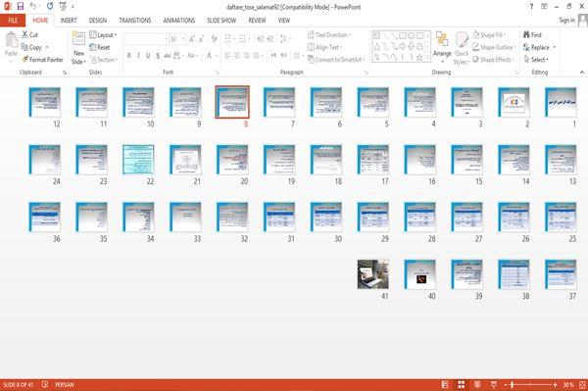Click the Undo arrow icon
This screenshot has height=391, width=588.
(33, 6)
